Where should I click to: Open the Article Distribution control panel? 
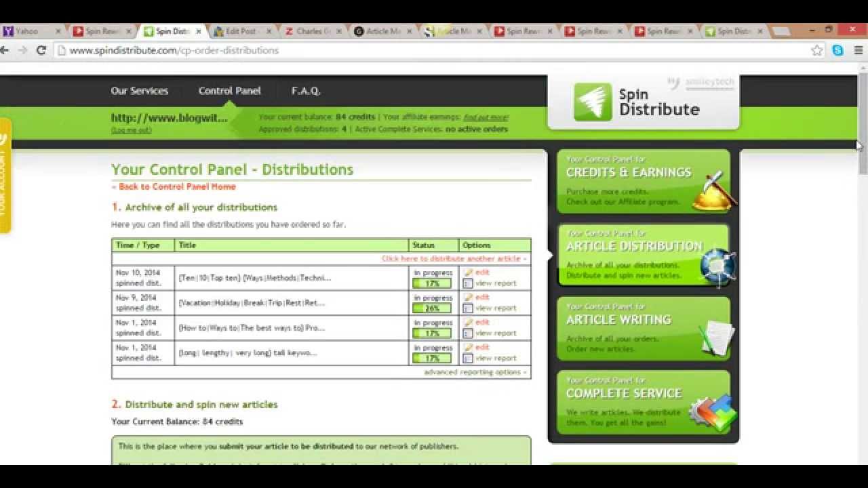coord(643,255)
